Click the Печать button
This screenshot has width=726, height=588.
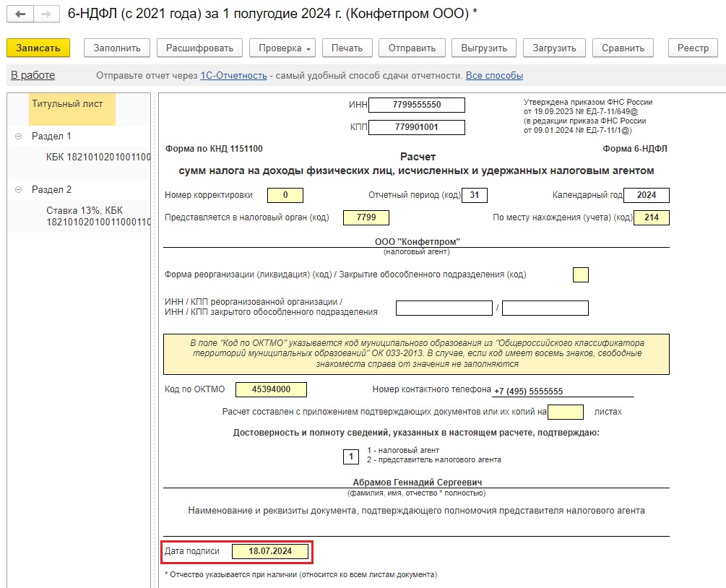(x=347, y=48)
